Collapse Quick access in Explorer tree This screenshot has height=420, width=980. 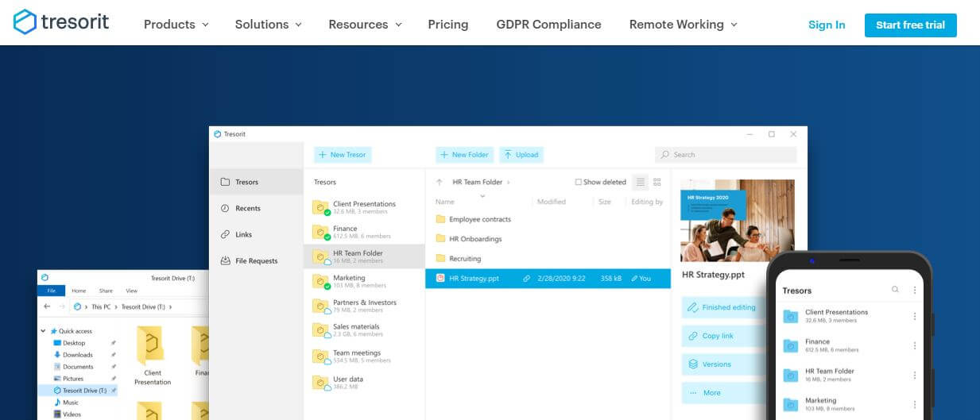click(44, 331)
